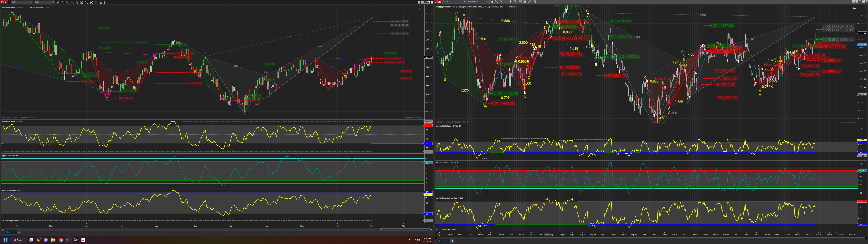
Task: Toggle the arrow cursor mode in SPY chart
Action: pos(77,2)
